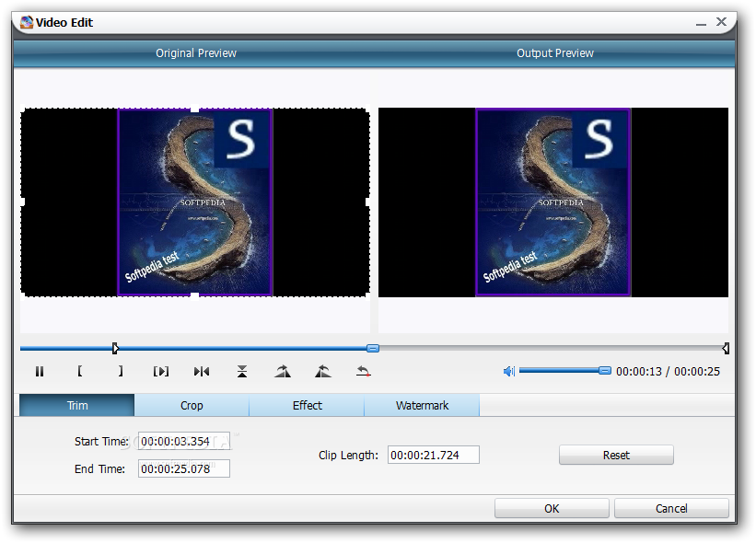Screen dimensions: 756x543
Task: Open the Watermark tab
Action: click(x=422, y=405)
